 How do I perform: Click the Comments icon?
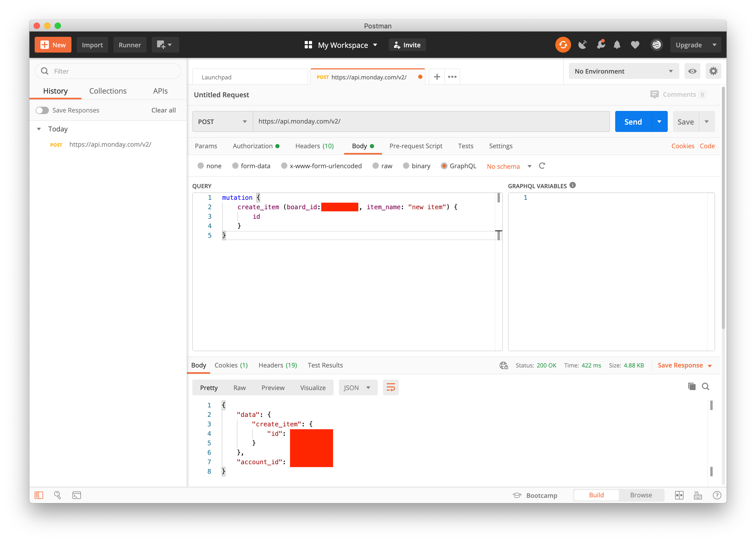point(654,94)
